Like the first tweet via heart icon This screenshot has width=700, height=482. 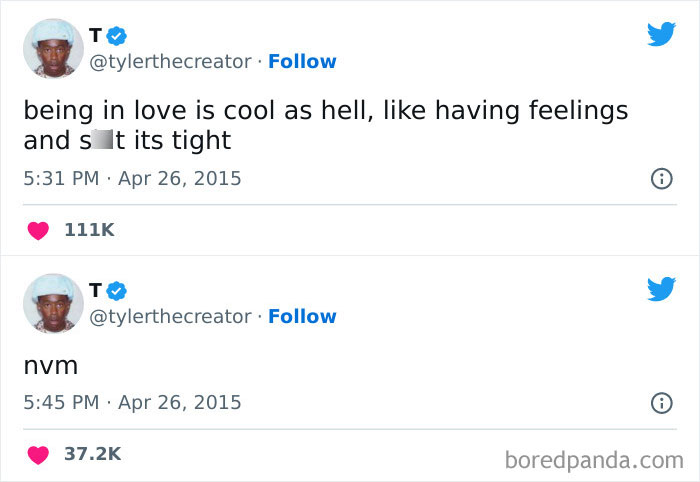pyautogui.click(x=38, y=230)
